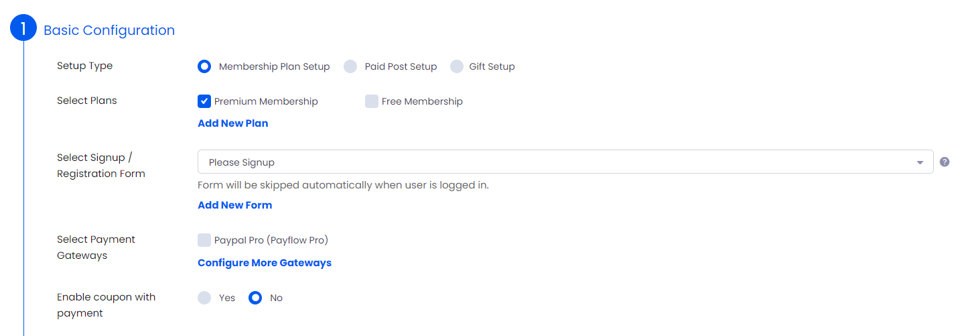Open Configure More Gateways link

click(265, 263)
